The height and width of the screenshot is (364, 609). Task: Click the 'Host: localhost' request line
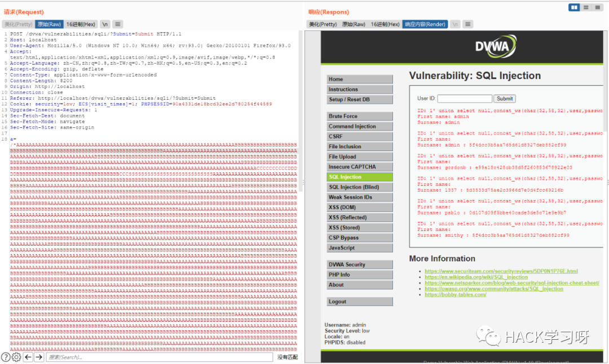33,40
